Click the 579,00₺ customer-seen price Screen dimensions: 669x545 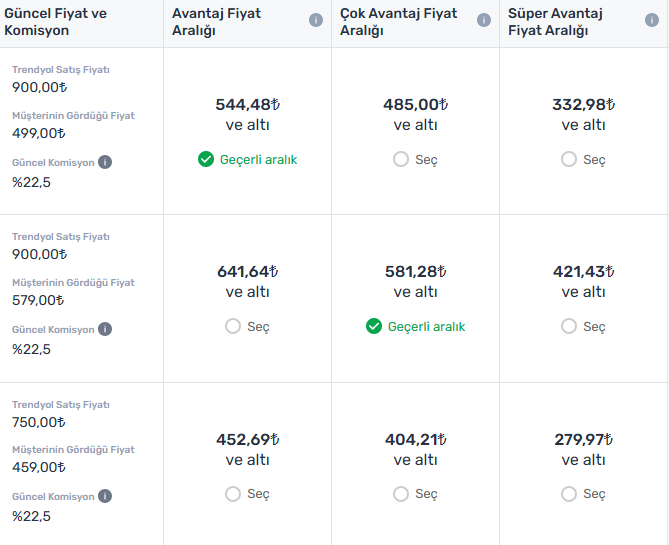pyautogui.click(x=38, y=300)
